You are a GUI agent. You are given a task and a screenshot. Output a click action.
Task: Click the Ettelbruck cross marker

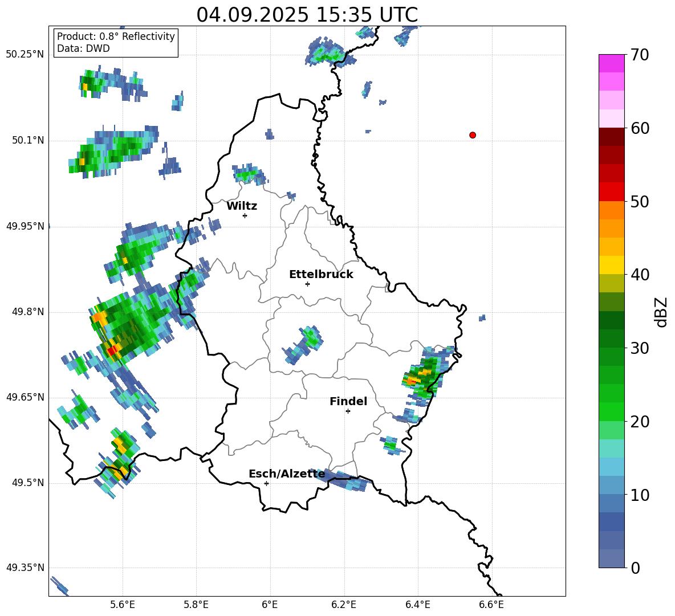pyautogui.click(x=307, y=284)
